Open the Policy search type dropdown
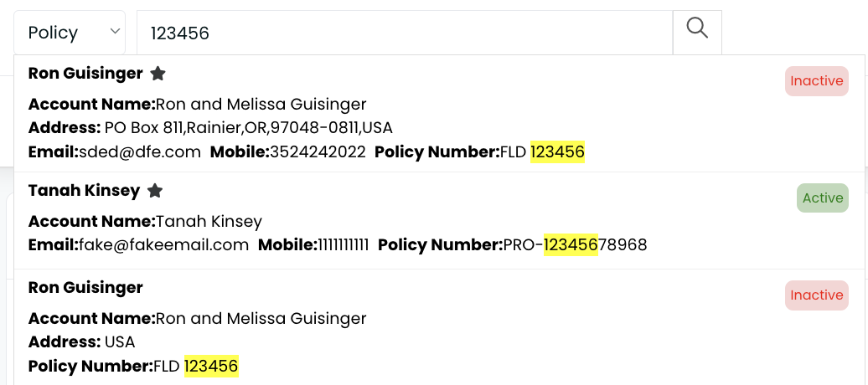This screenshot has width=868, height=385. tap(70, 33)
